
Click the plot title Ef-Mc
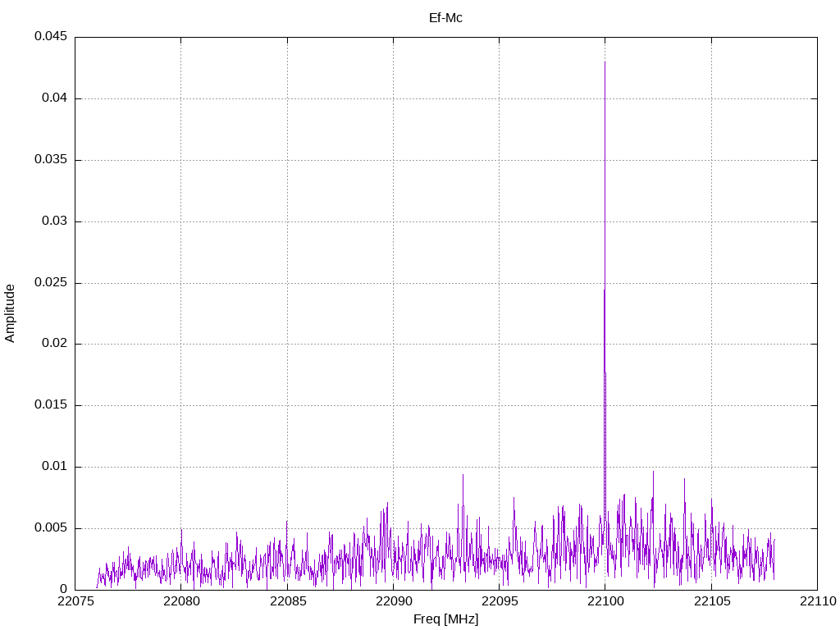(445, 17)
